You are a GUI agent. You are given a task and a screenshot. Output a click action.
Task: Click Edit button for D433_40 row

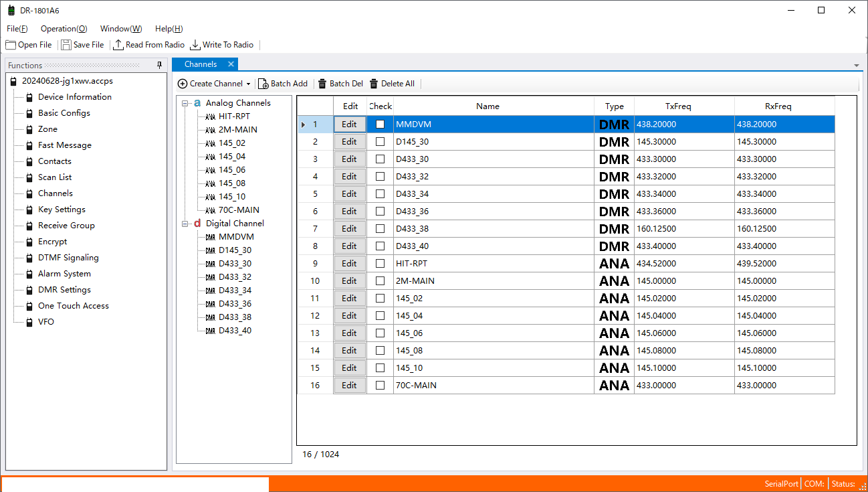click(x=350, y=246)
